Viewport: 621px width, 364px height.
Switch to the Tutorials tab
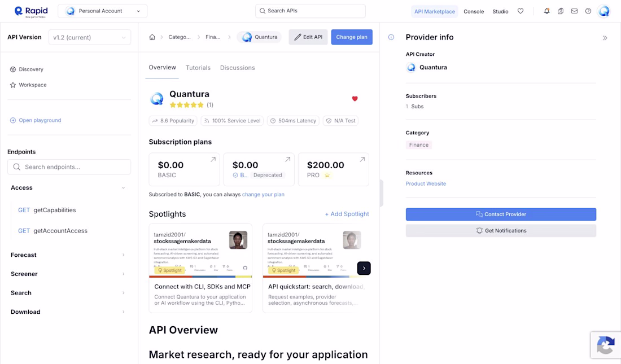coord(198,68)
